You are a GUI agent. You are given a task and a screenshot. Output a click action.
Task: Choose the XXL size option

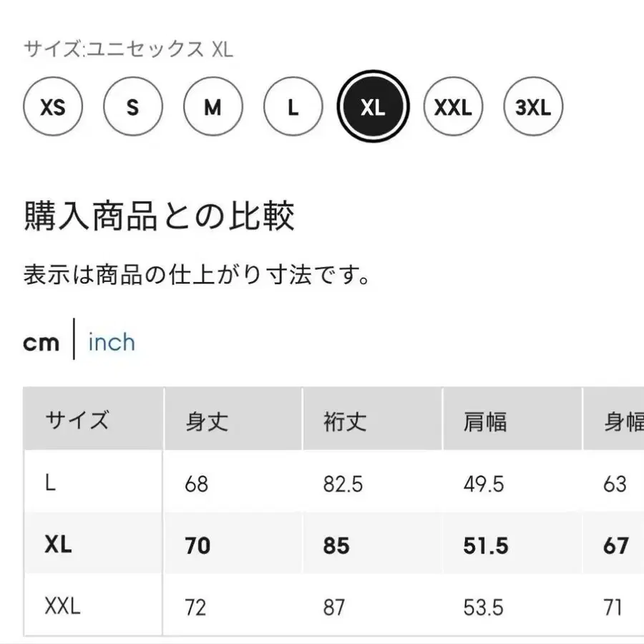[x=453, y=108]
